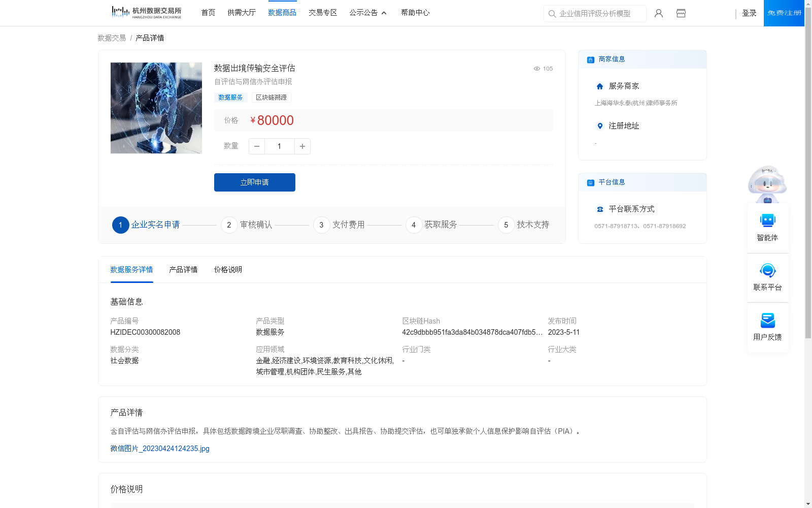Select step 5 技术支持
Image resolution: width=812 pixels, height=508 pixels.
coord(524,225)
